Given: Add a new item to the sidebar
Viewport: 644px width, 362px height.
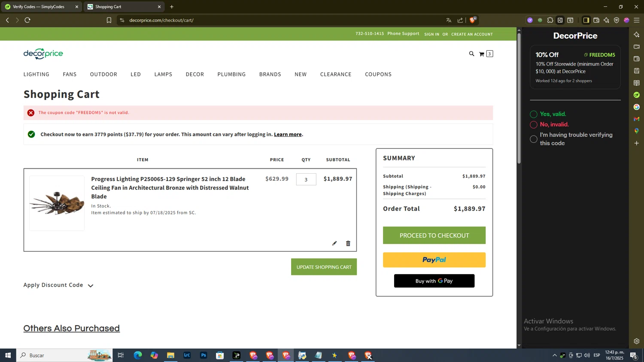Looking at the screenshot, I should pos(637,143).
